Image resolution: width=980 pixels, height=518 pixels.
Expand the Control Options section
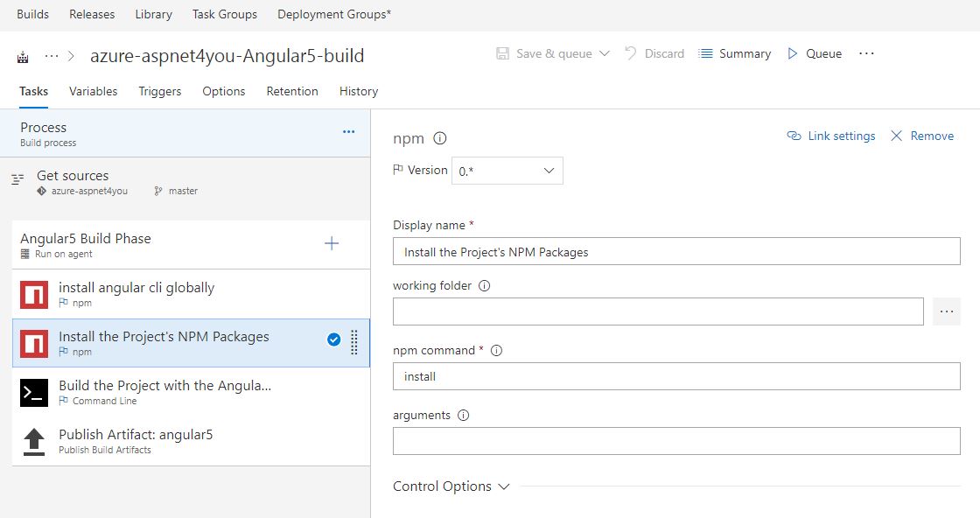[x=451, y=486]
